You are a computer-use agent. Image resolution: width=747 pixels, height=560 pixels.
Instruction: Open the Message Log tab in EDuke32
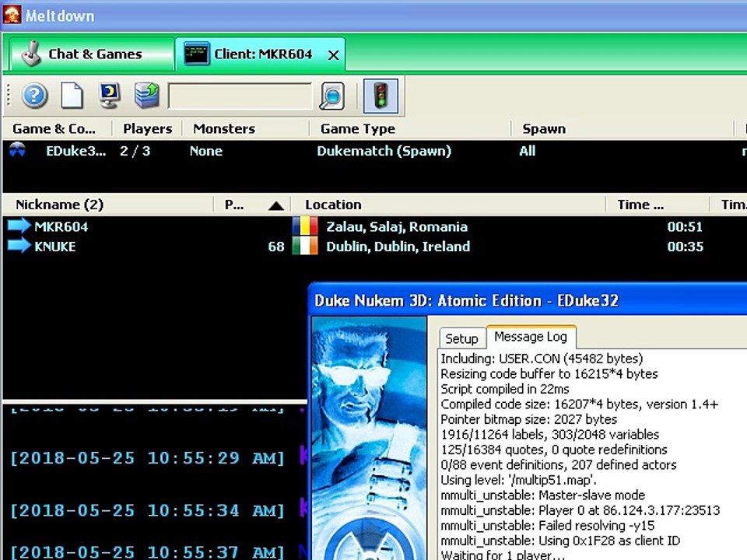531,337
